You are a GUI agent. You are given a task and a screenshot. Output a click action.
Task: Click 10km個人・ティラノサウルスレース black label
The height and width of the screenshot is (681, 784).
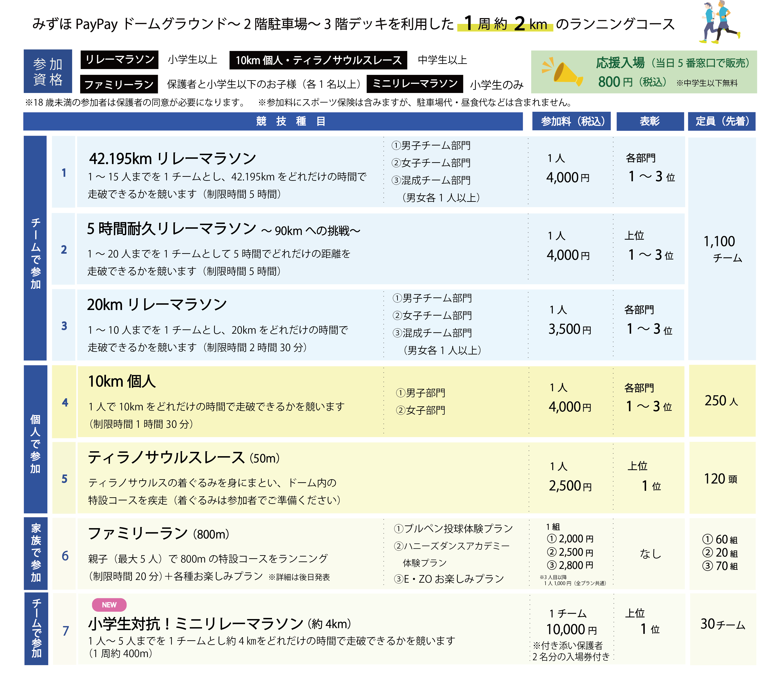pyautogui.click(x=318, y=60)
